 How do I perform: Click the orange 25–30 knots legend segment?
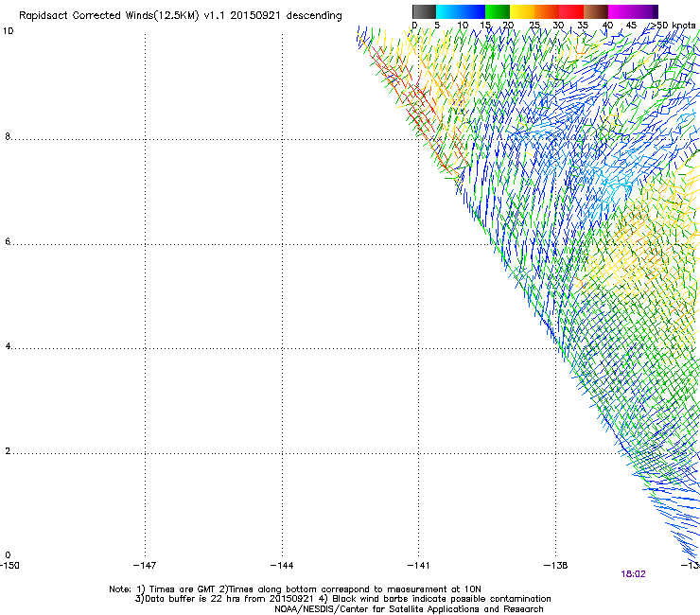pyautogui.click(x=547, y=11)
